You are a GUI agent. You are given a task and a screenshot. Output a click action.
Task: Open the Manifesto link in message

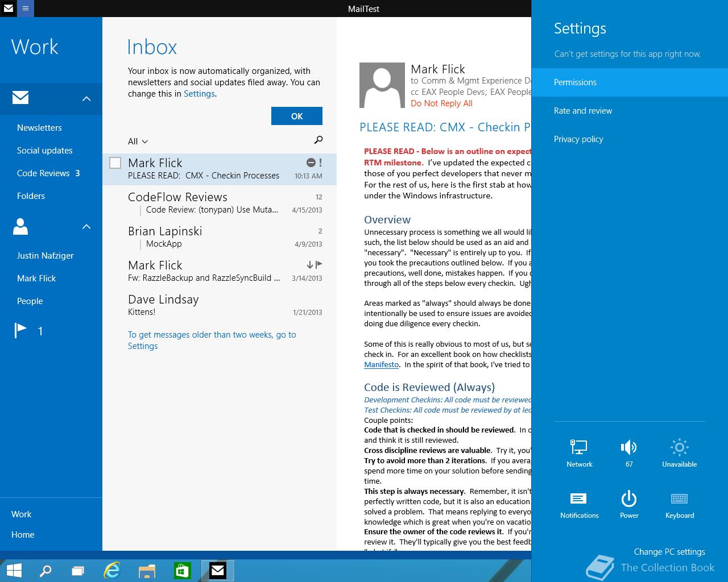click(381, 364)
